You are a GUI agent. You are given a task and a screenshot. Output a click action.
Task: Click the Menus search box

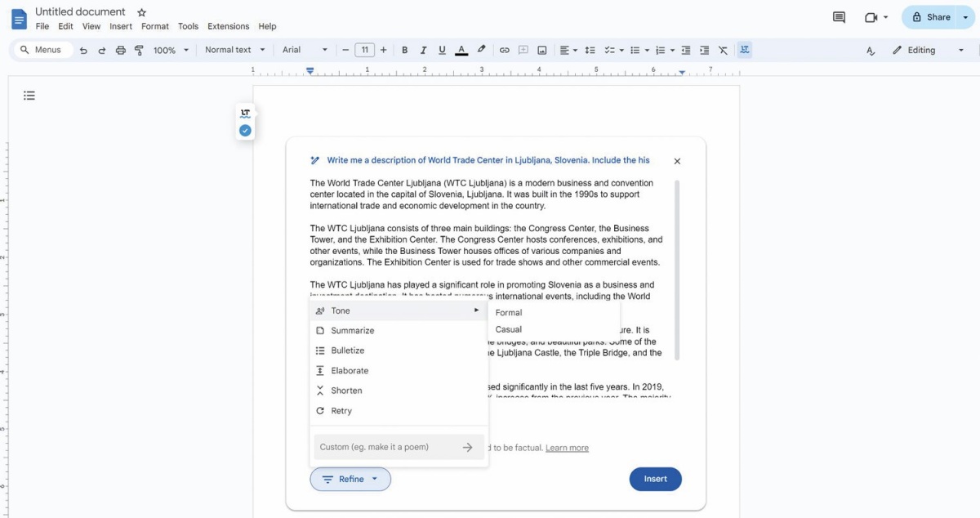pos(43,50)
